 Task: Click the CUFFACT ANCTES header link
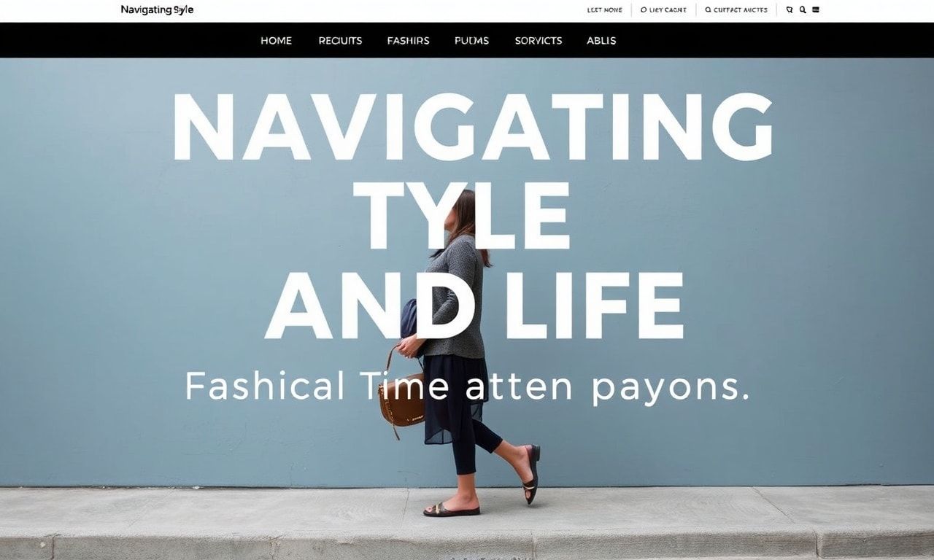click(x=741, y=9)
